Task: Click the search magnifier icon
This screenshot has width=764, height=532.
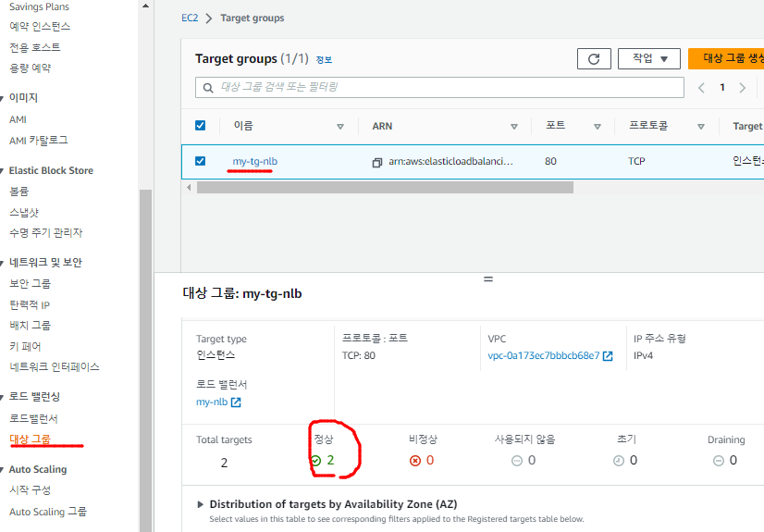Action: 208,88
